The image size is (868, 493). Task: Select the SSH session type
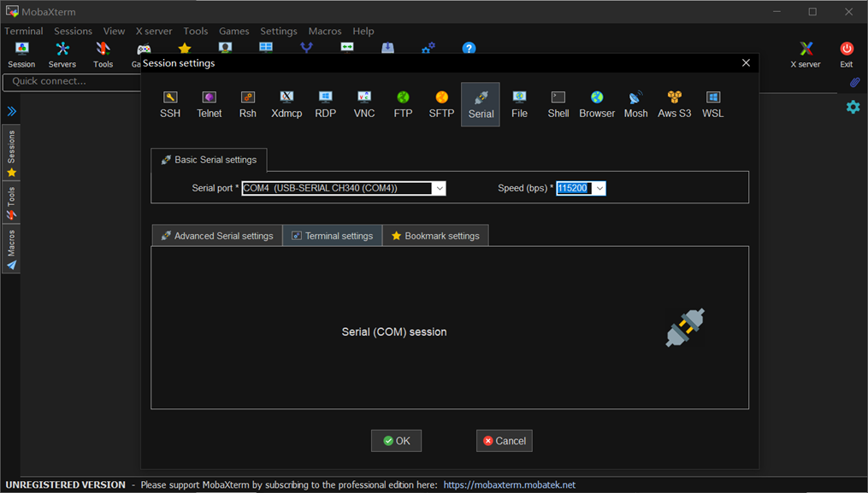pyautogui.click(x=170, y=104)
